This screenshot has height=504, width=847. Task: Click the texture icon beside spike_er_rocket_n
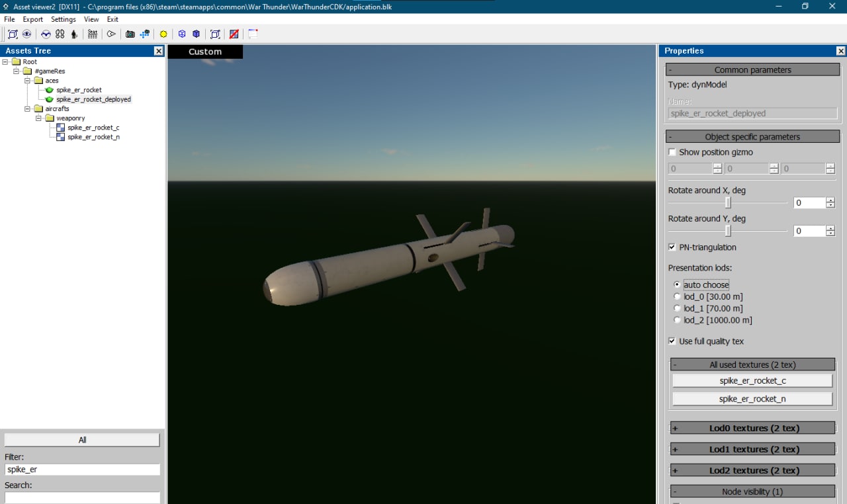coord(60,137)
